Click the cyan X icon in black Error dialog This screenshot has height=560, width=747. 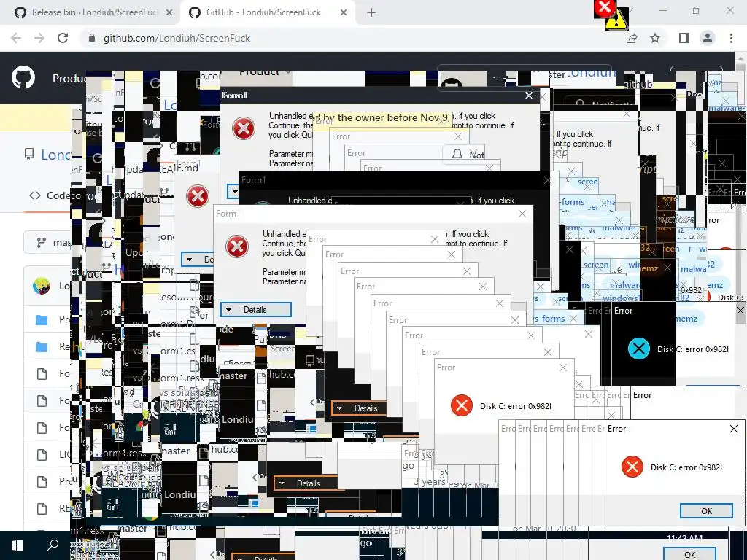coord(639,349)
